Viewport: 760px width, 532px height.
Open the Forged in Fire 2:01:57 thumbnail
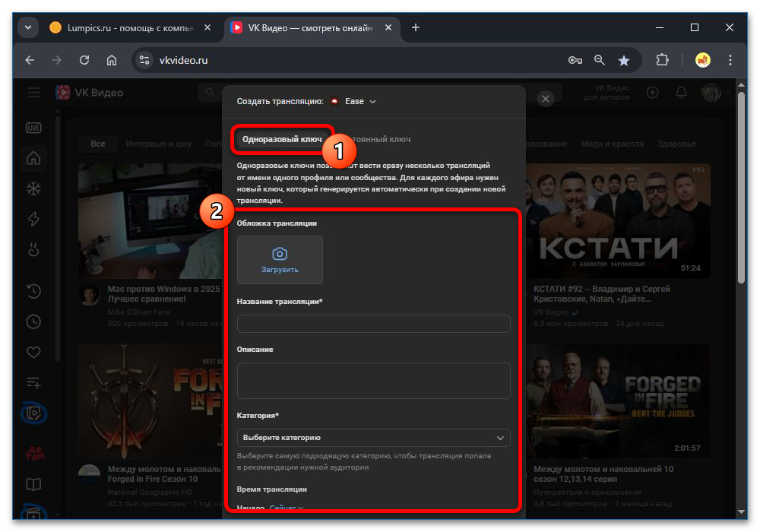618,401
